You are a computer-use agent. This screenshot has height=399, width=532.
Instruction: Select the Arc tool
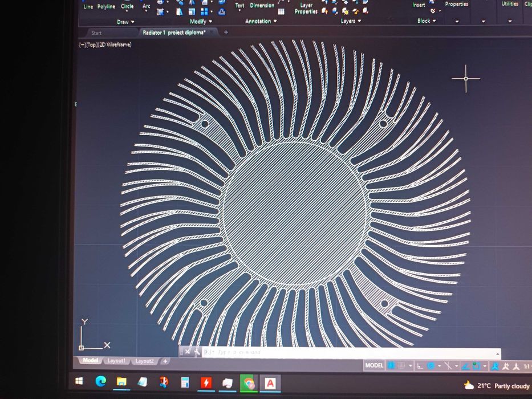(x=146, y=6)
